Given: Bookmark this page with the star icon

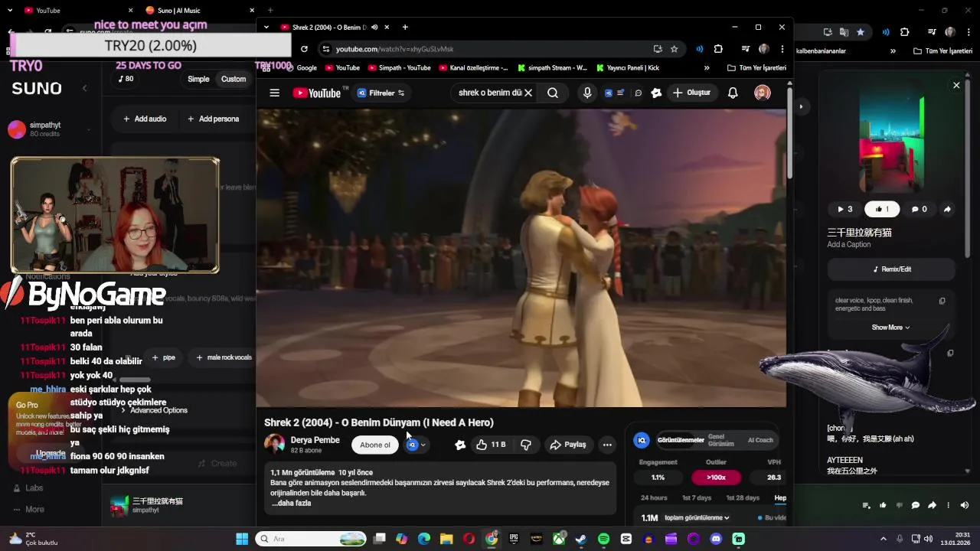Looking at the screenshot, I should (675, 49).
